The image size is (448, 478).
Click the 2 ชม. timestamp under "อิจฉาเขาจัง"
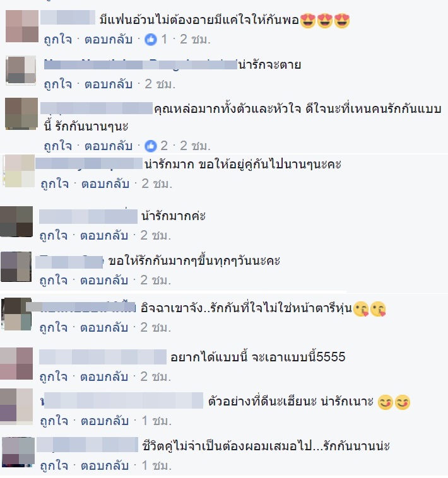[155, 328]
